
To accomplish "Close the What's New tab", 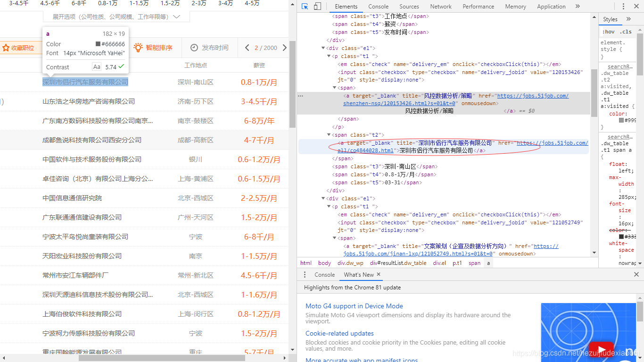I will point(379,274).
